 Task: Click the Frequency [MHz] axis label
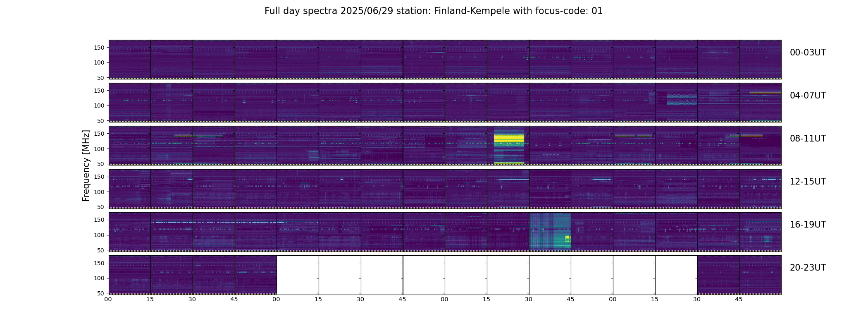pos(86,165)
